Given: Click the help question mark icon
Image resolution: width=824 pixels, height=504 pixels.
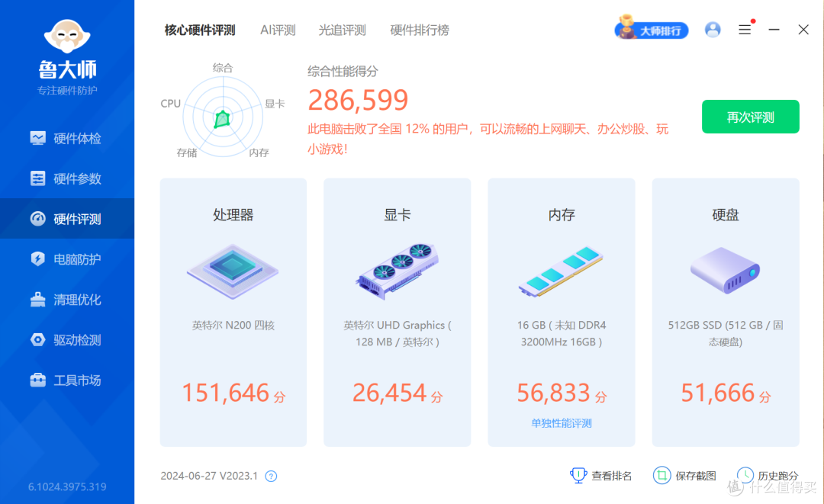Looking at the screenshot, I should (x=271, y=477).
